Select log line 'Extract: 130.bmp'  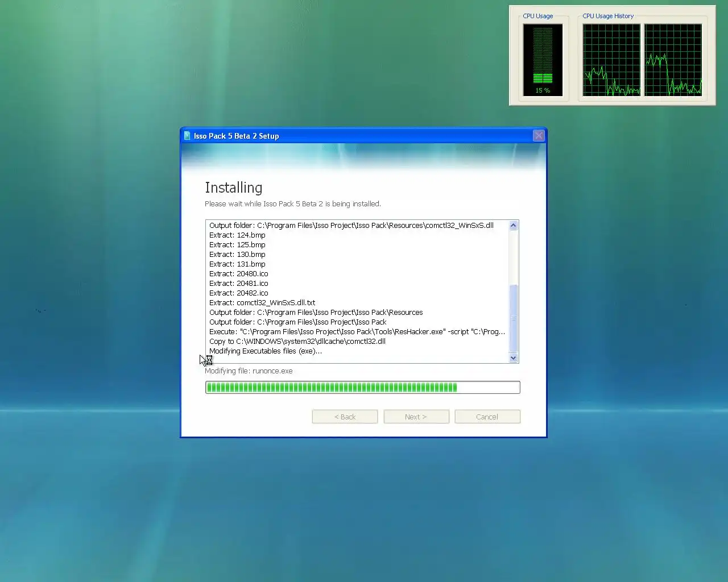pos(237,254)
